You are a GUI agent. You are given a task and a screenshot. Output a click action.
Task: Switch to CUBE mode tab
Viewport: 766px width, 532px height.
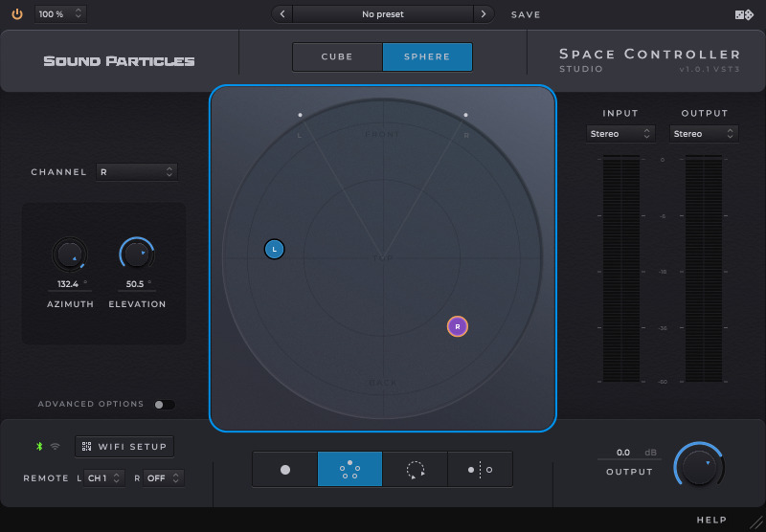click(x=337, y=56)
